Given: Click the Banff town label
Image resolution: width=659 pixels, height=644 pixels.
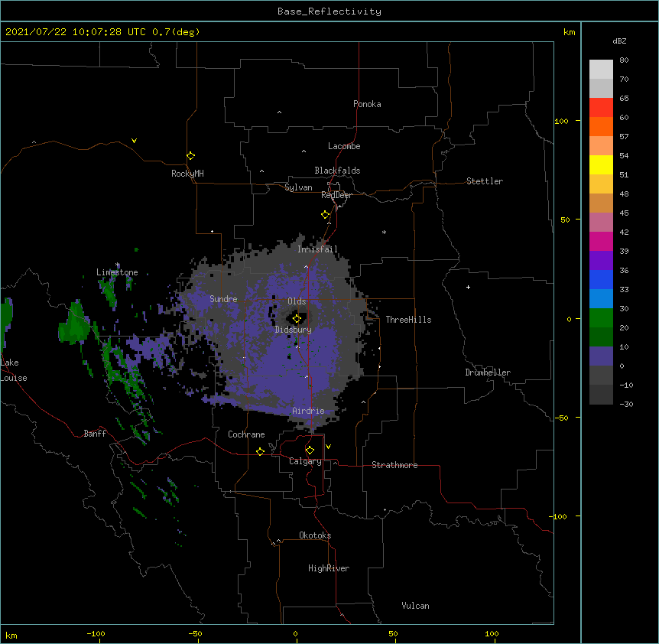Looking at the screenshot, I should click(x=95, y=434).
